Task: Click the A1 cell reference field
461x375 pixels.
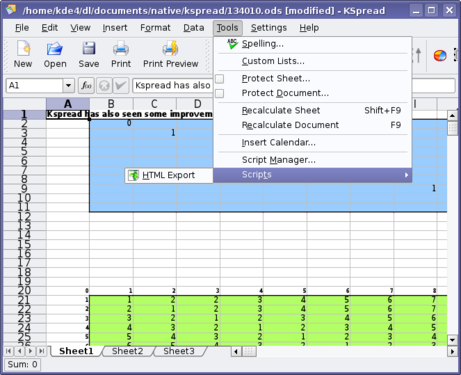Action: point(34,86)
